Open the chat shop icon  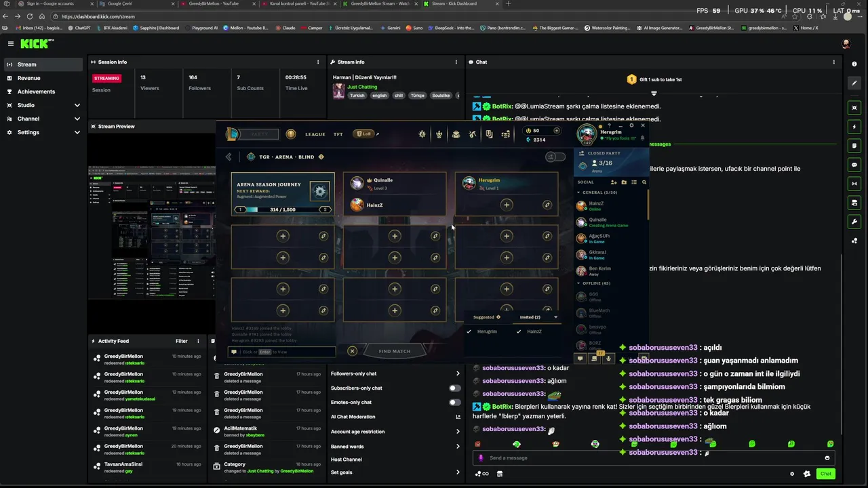coord(500,474)
